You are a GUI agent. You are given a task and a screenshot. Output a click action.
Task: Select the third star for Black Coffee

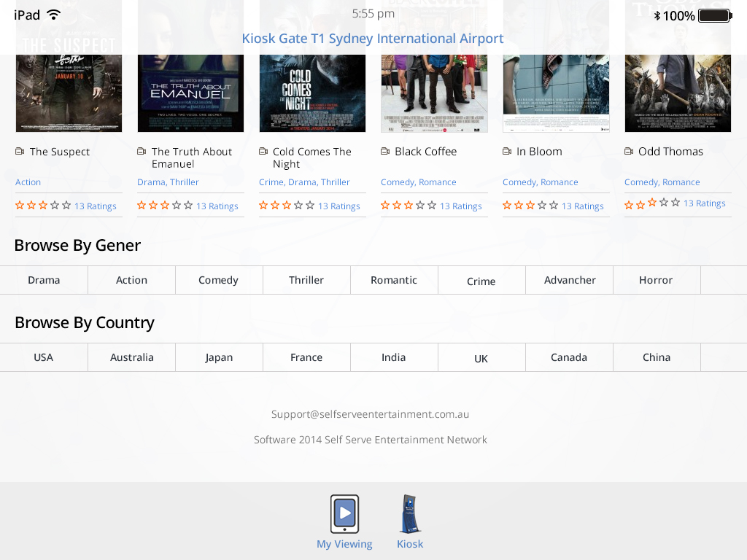point(410,206)
